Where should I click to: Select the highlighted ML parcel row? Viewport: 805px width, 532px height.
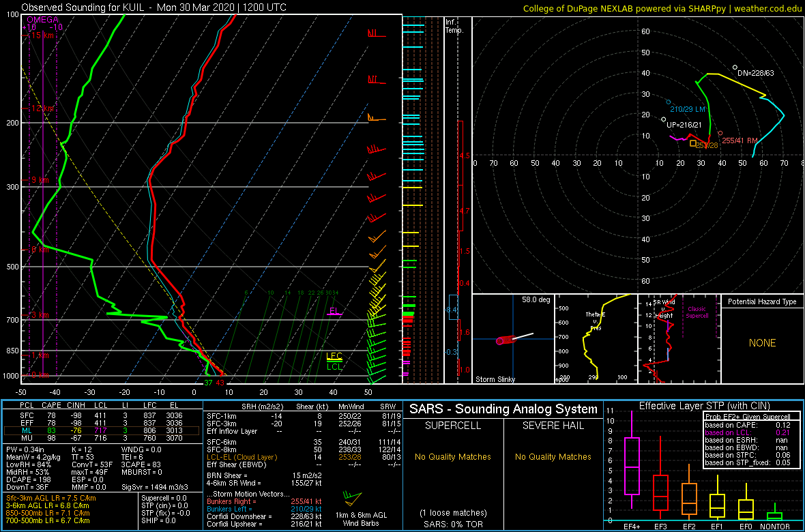pyautogui.click(x=101, y=430)
